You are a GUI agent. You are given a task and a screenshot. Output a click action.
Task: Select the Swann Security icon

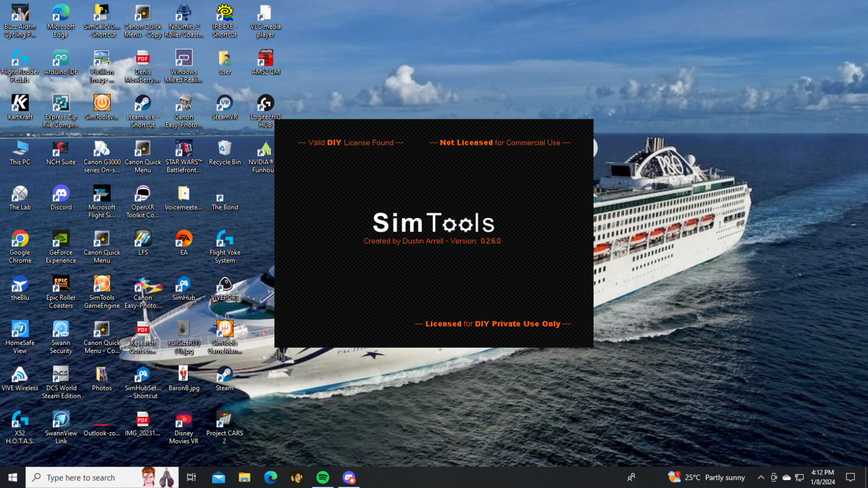pyautogui.click(x=61, y=337)
